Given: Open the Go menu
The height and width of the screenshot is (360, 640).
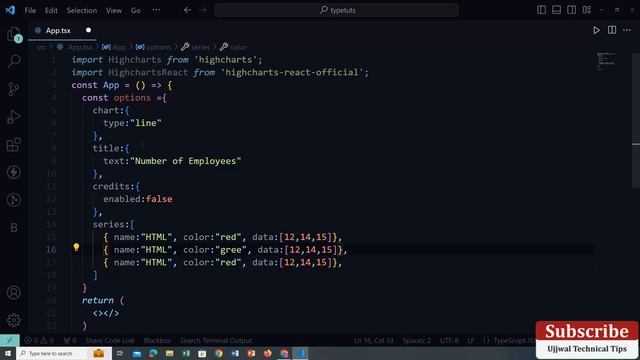Looking at the screenshot, I should 136,10.
